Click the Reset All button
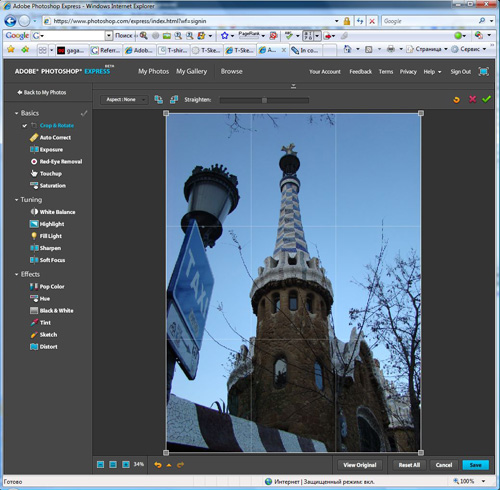This screenshot has width=500, height=490. [409, 465]
